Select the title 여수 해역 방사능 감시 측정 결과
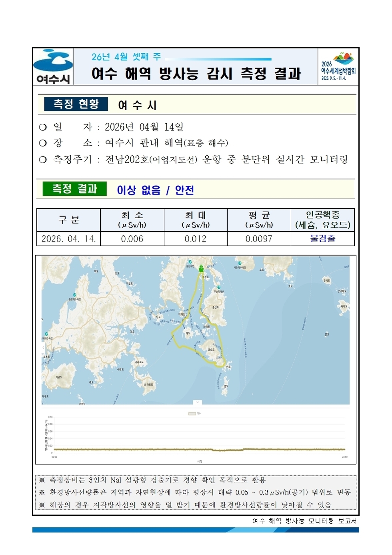 coord(196,74)
